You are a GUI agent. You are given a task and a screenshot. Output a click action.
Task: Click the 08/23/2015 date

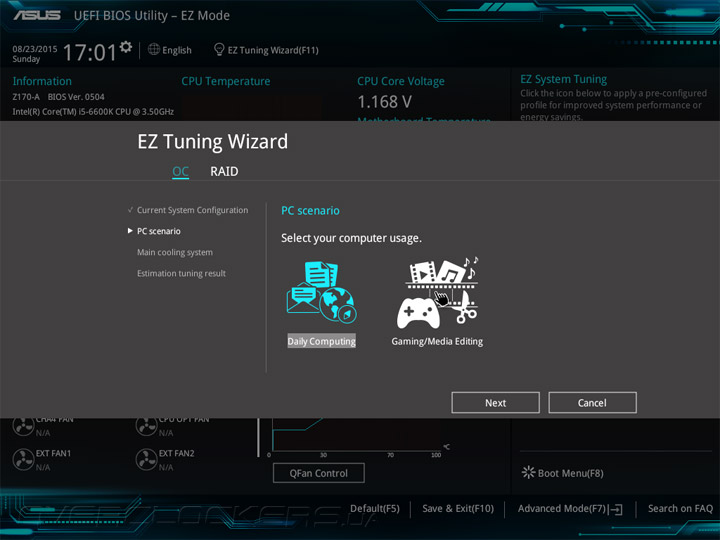pos(35,49)
